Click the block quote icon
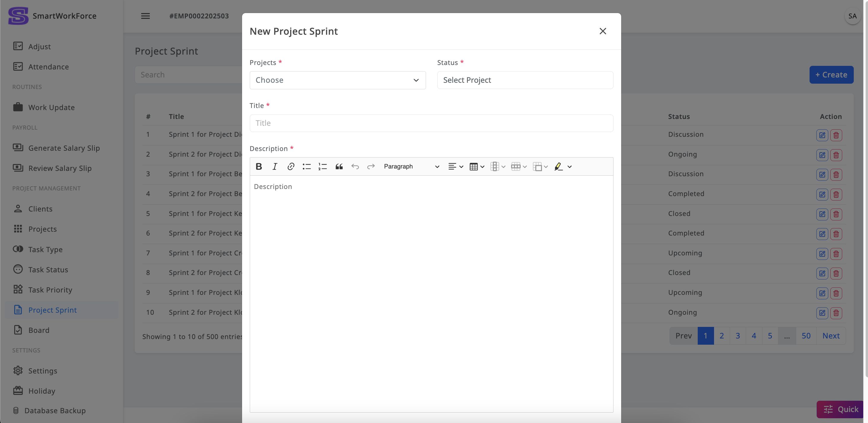 [339, 166]
